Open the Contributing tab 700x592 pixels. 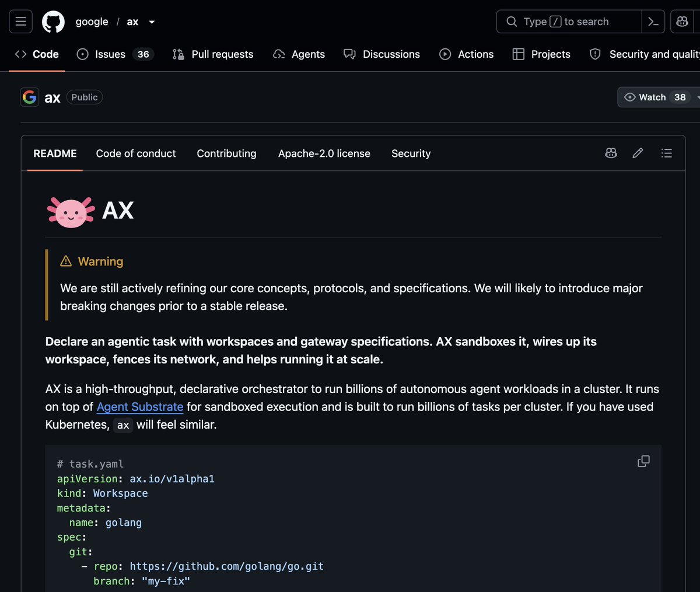226,153
